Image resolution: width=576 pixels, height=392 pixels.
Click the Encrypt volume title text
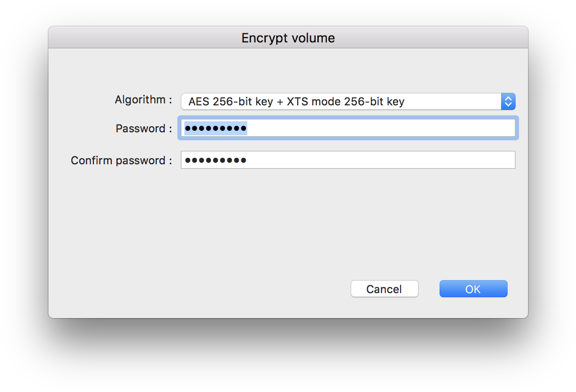[288, 38]
